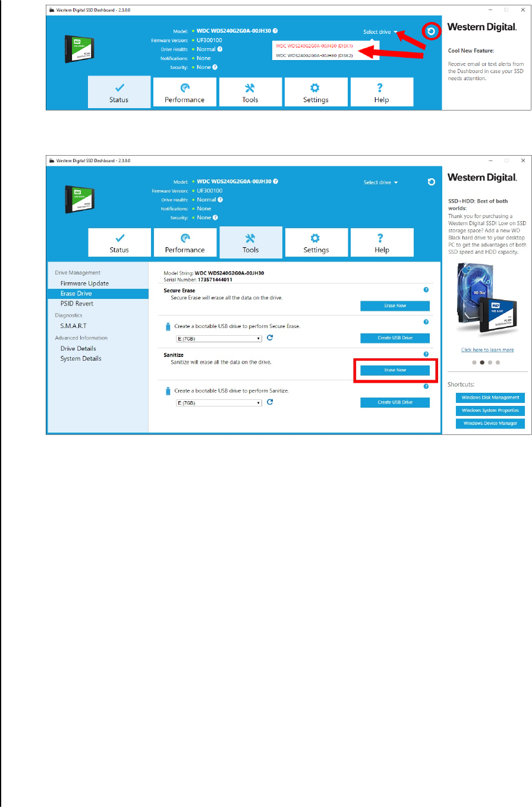Select the fourth carousel dot under the ad
Screen dimensions: 532x807
[498, 362]
